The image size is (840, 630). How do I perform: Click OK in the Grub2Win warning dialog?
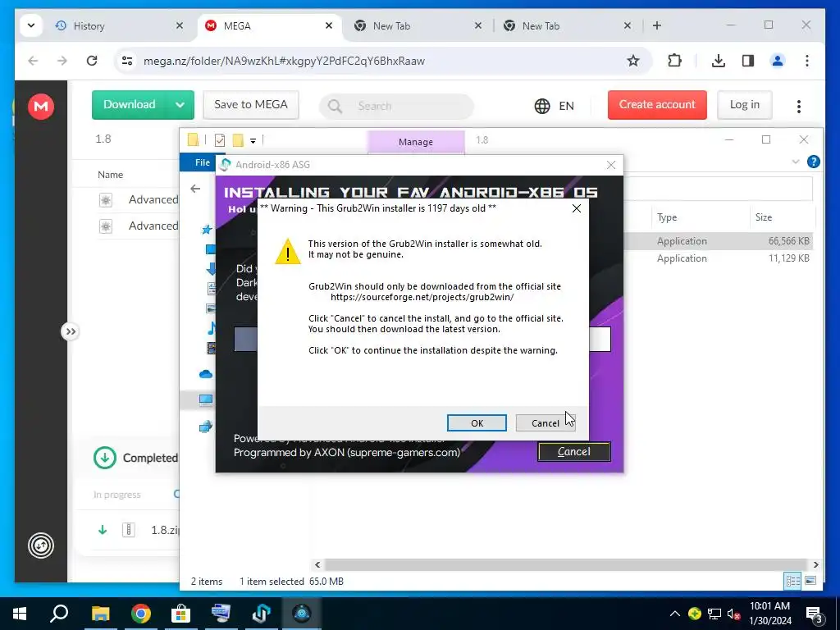(x=477, y=422)
